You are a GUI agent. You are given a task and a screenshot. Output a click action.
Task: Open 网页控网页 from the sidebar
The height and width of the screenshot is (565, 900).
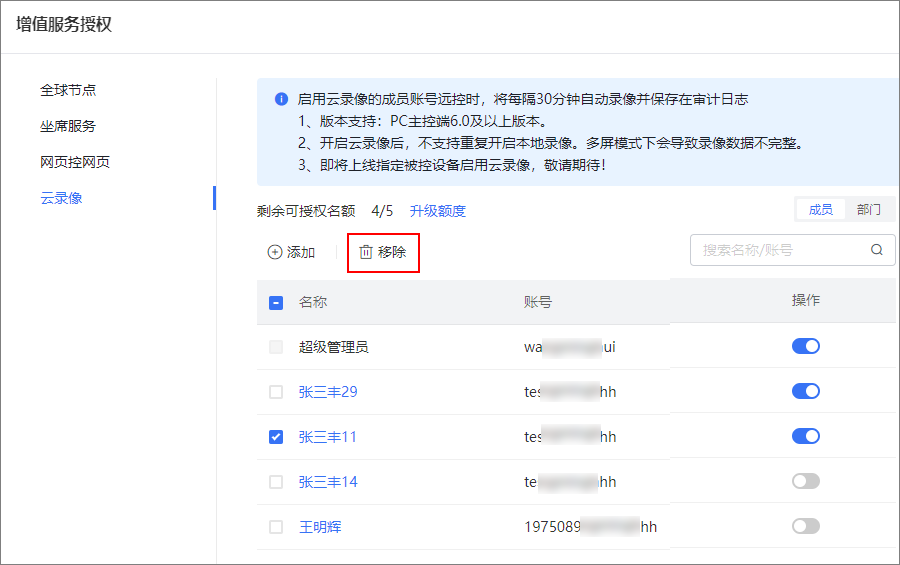pyautogui.click(x=75, y=162)
